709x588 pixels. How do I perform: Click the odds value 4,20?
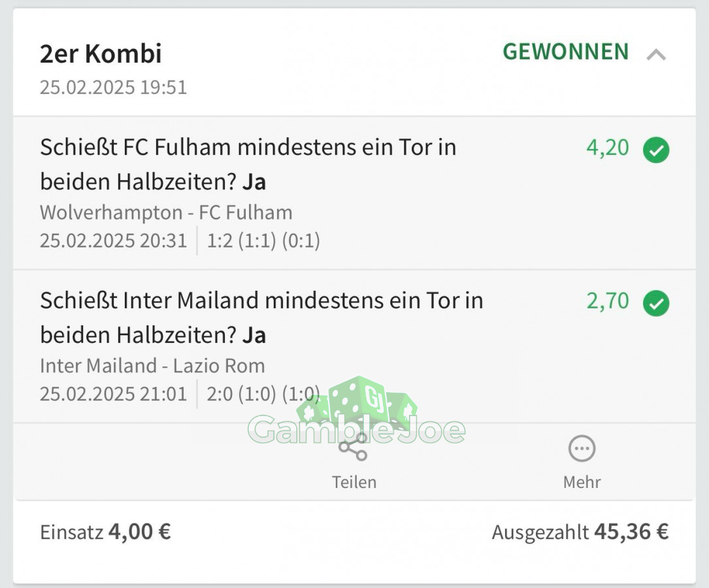tap(608, 148)
